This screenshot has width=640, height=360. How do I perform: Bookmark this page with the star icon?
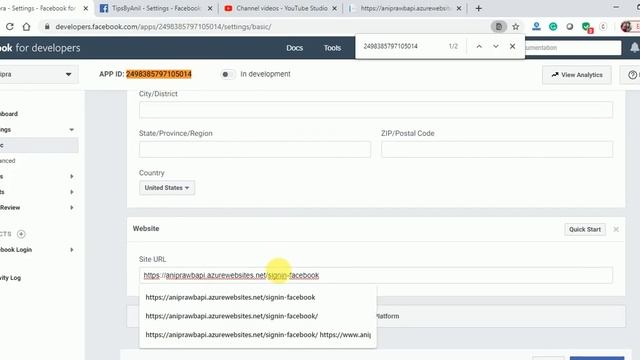[516, 27]
